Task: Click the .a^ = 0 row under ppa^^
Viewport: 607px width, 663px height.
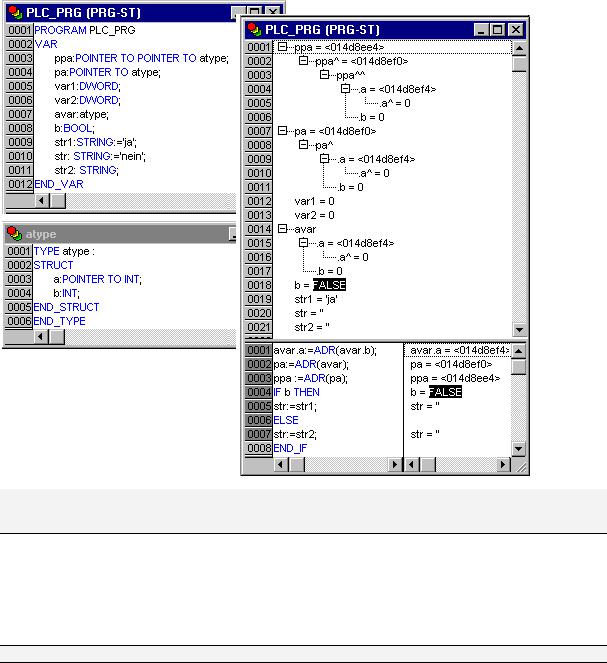Action: (395, 103)
